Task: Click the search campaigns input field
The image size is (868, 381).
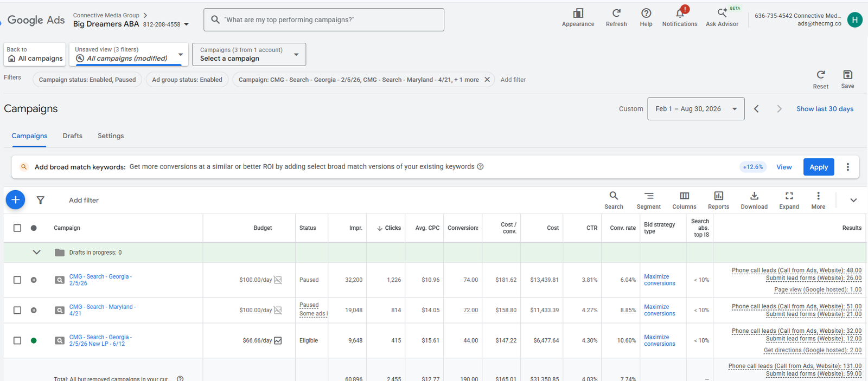Action: pyautogui.click(x=324, y=20)
